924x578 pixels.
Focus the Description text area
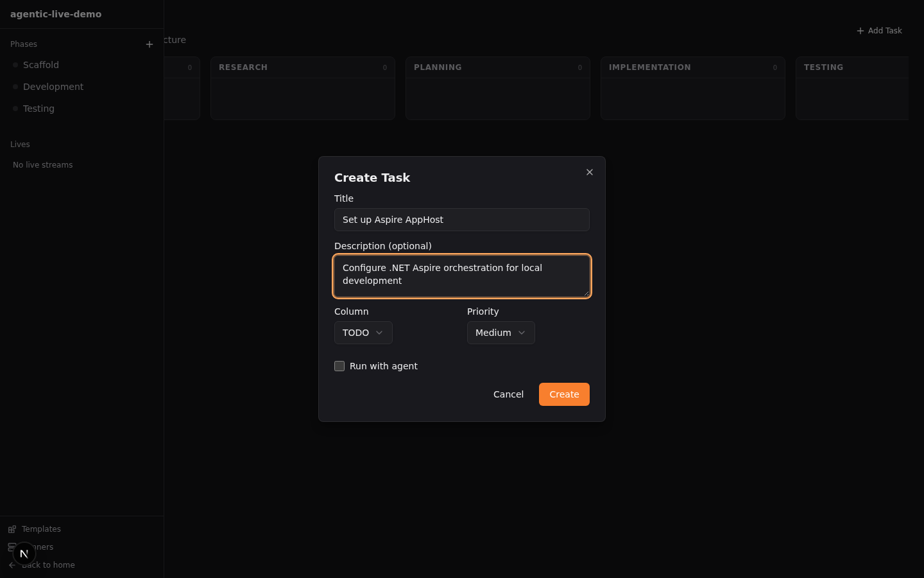pyautogui.click(x=462, y=276)
